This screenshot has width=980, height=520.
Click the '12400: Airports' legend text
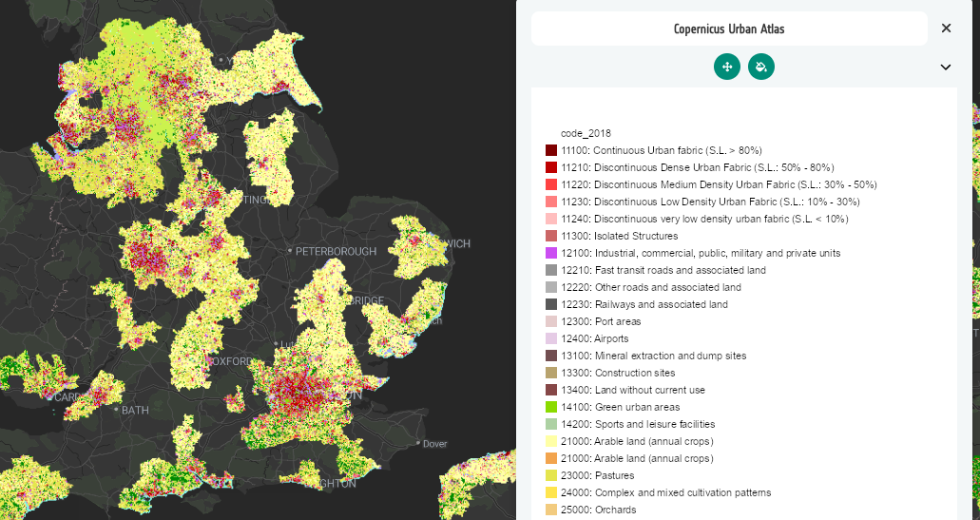[x=594, y=338]
